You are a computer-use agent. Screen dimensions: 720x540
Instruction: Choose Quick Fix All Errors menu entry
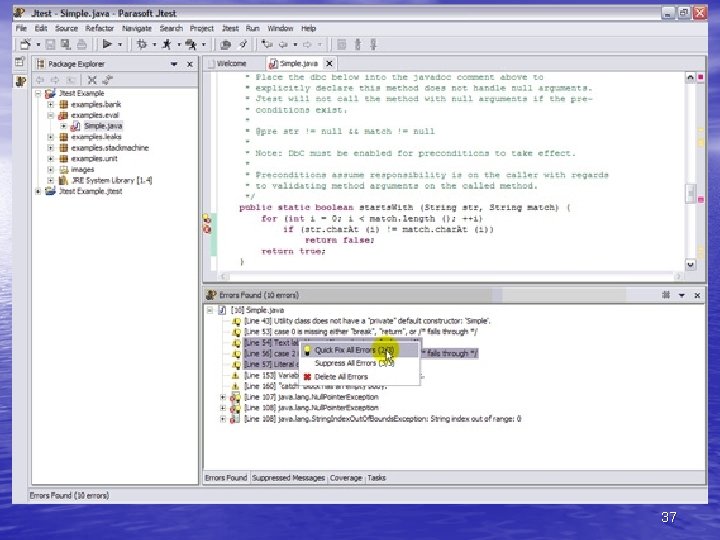coord(359,350)
